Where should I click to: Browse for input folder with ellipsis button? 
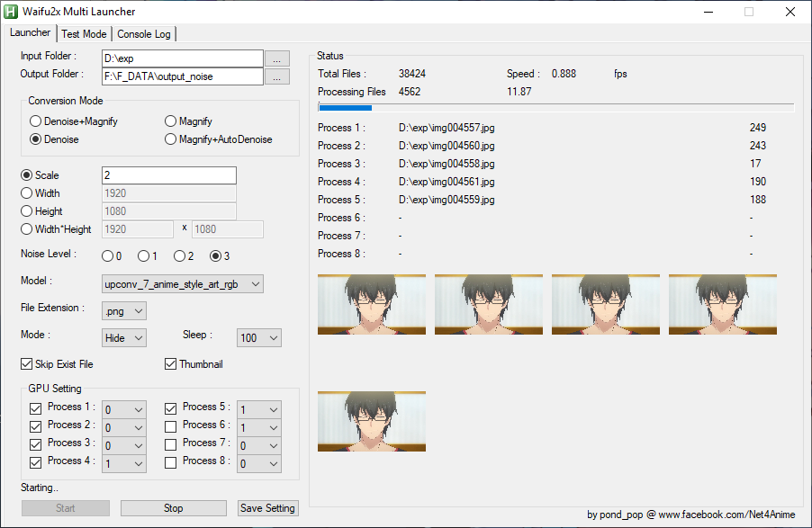277,58
